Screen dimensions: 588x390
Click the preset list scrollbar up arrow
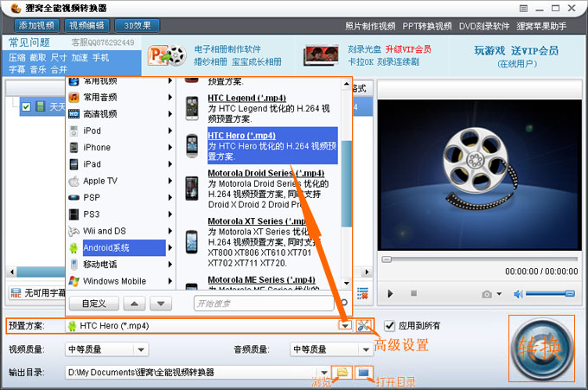(x=347, y=85)
